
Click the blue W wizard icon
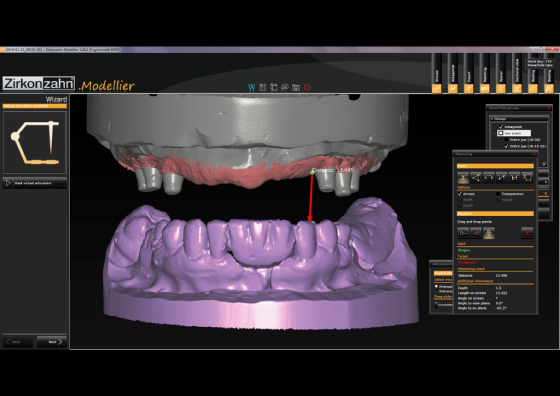251,87
